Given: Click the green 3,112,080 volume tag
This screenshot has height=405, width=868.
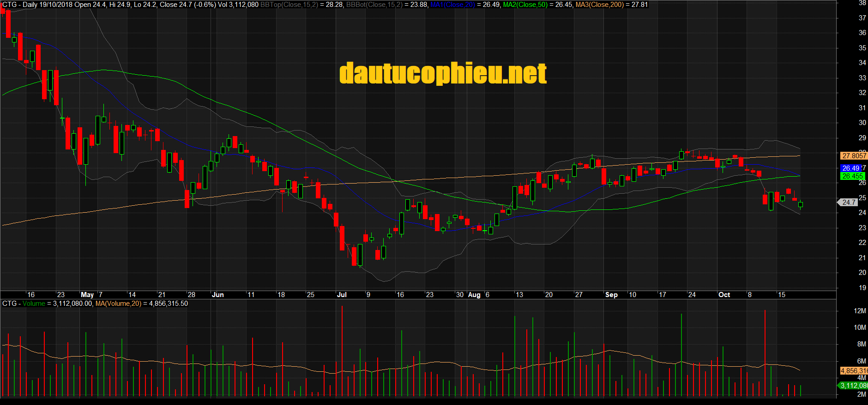Looking at the screenshot, I should click(x=853, y=386).
